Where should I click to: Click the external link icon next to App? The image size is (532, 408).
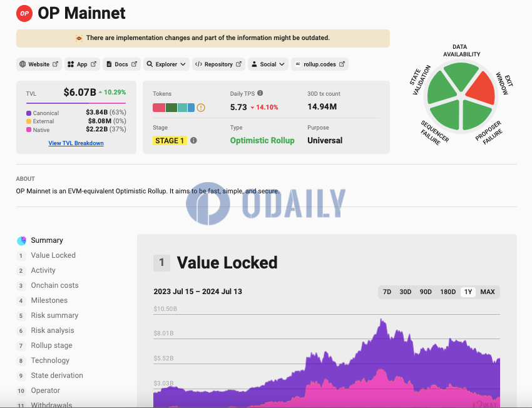94,64
